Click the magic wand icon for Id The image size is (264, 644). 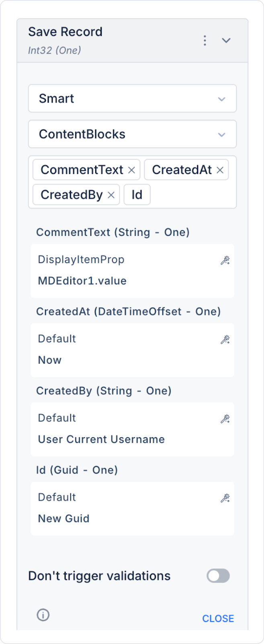[225, 499]
